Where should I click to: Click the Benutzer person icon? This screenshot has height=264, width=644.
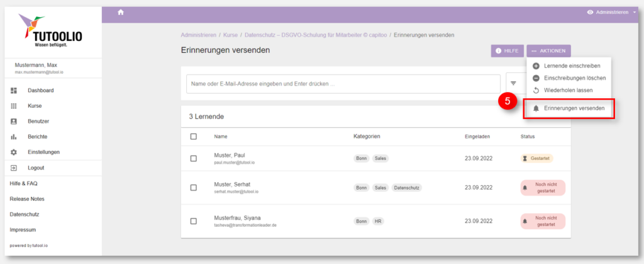pyautogui.click(x=14, y=122)
